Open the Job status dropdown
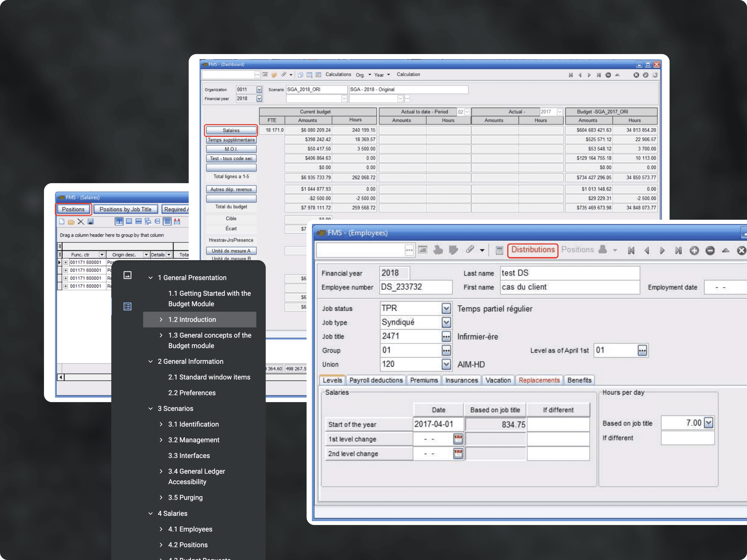This screenshot has height=560, width=747. pyautogui.click(x=446, y=308)
